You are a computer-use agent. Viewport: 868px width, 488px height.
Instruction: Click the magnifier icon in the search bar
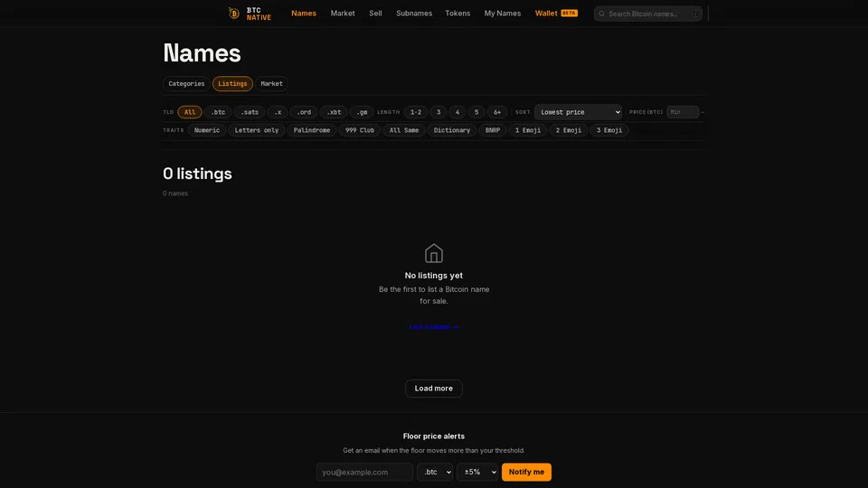tap(602, 14)
